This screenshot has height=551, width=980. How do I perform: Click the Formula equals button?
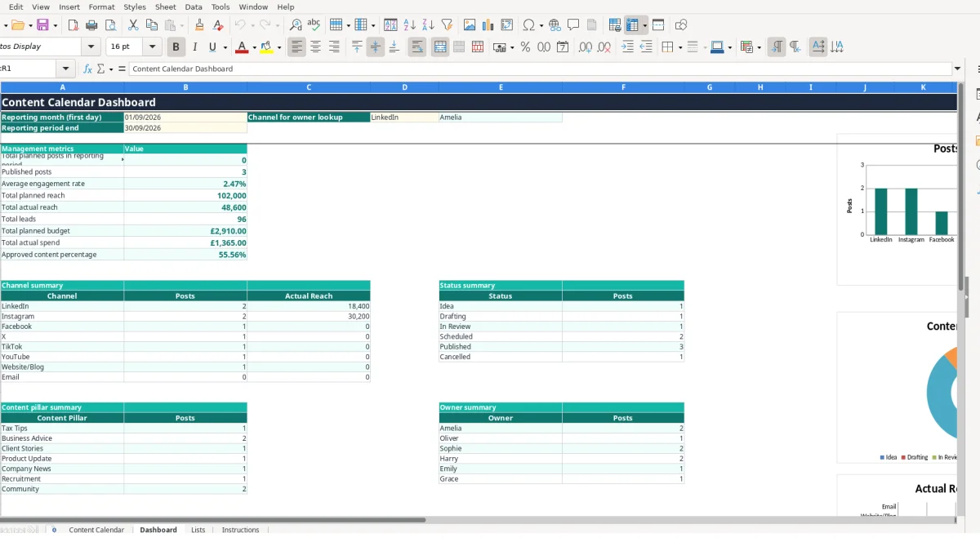[x=122, y=69]
